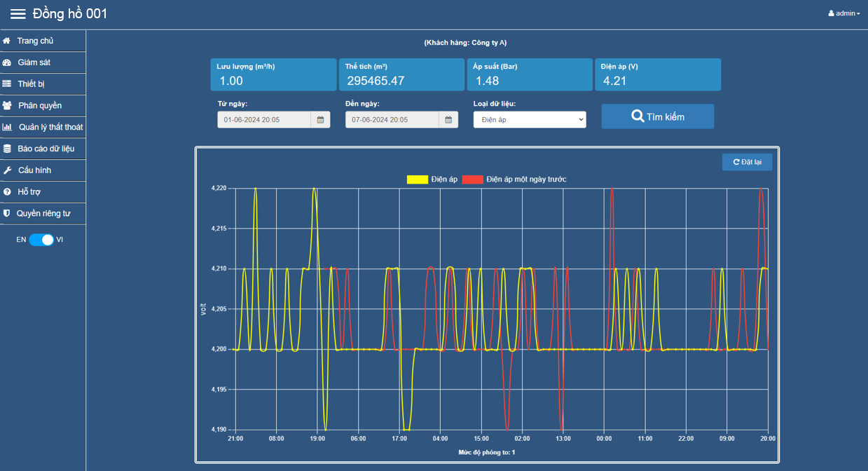Open the Thiết bị menu item
This screenshot has width=868, height=471.
click(x=32, y=84)
